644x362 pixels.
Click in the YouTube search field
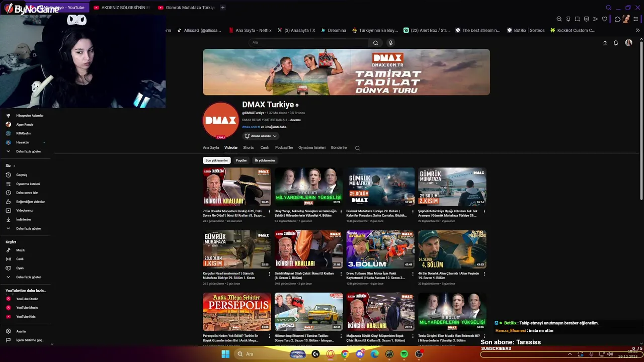point(309,43)
